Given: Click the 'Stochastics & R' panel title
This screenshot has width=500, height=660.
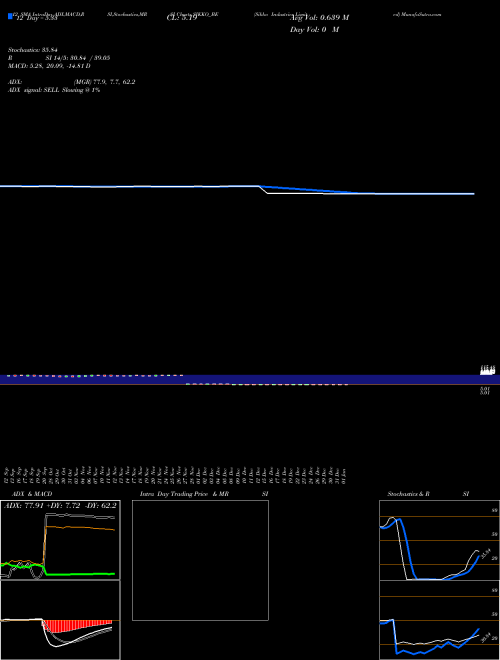Looking at the screenshot, I should 409,494.
